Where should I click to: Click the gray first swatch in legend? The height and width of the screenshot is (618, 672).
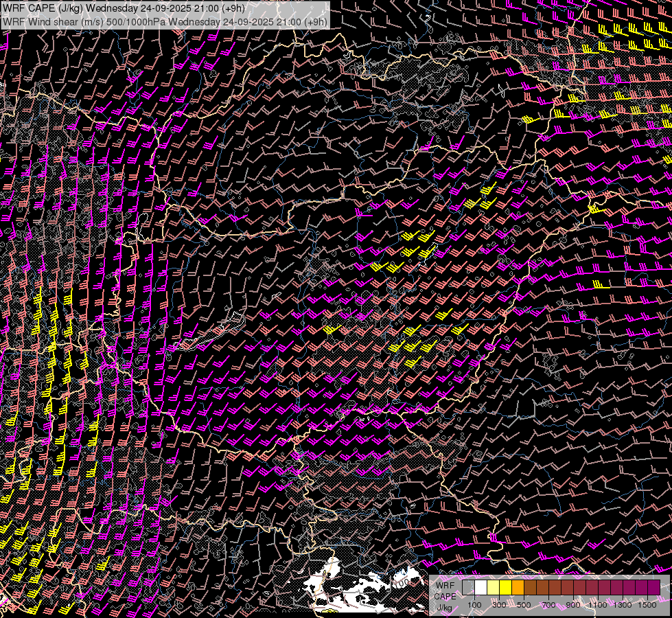(x=468, y=588)
